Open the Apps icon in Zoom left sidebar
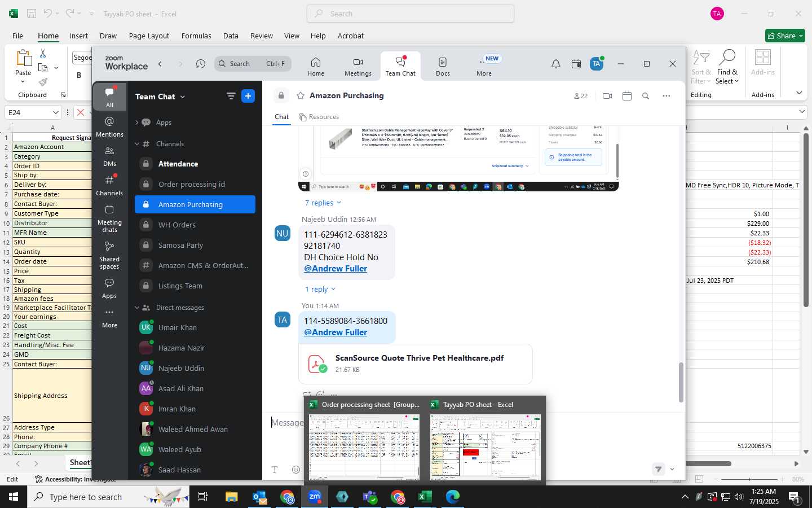Image resolution: width=812 pixels, height=508 pixels. pos(109,288)
